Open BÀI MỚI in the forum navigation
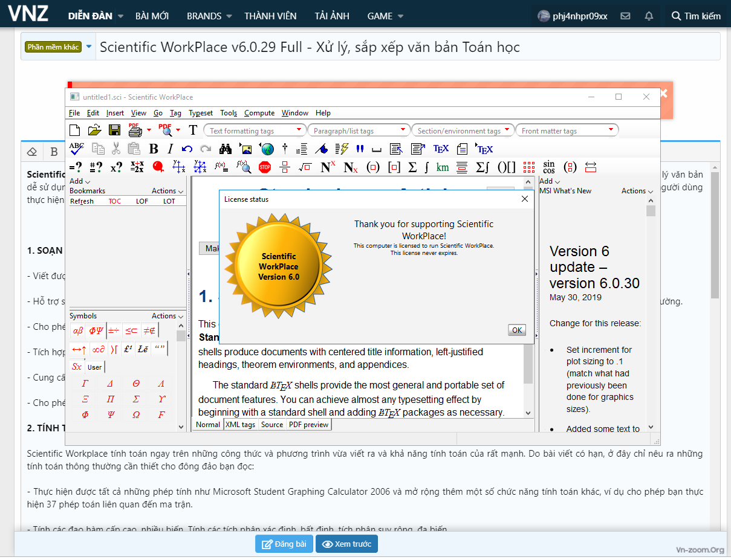Screen dimensions: 731x560 click(152, 16)
